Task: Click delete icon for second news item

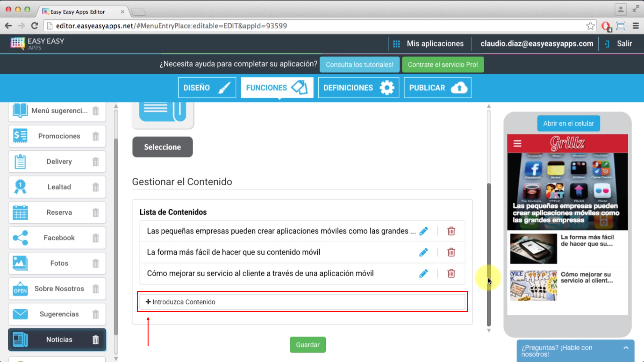Action: [x=451, y=251]
